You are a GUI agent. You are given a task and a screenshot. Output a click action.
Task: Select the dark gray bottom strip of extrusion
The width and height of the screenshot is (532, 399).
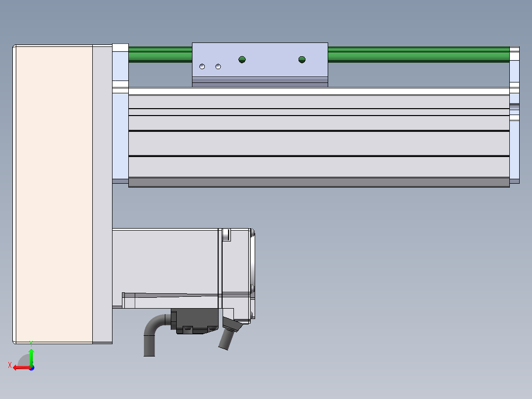[x=319, y=182]
